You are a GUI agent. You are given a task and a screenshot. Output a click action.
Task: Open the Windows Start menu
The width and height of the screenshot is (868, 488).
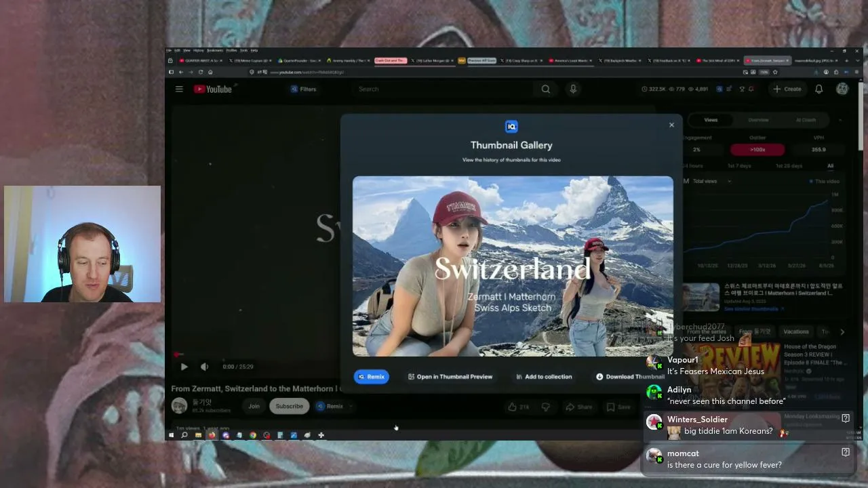click(171, 435)
